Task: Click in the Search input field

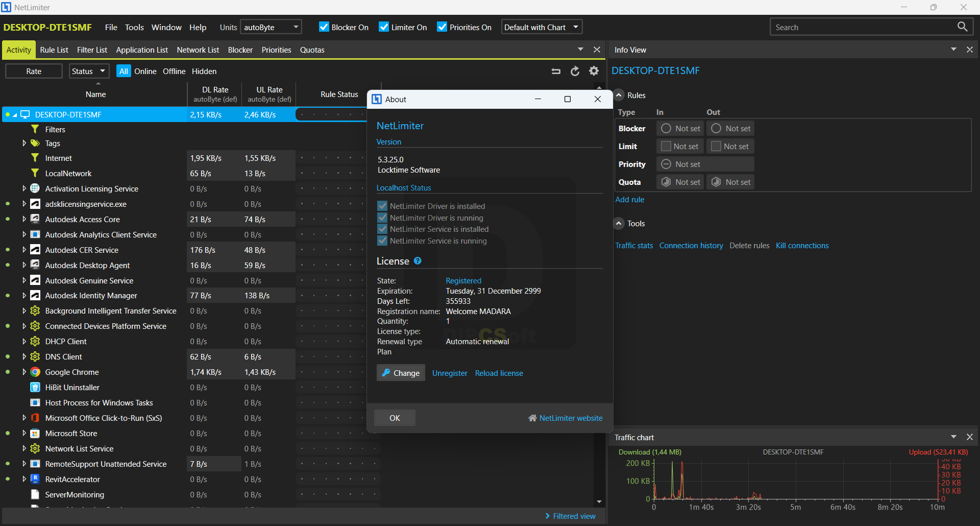Action: (863, 27)
